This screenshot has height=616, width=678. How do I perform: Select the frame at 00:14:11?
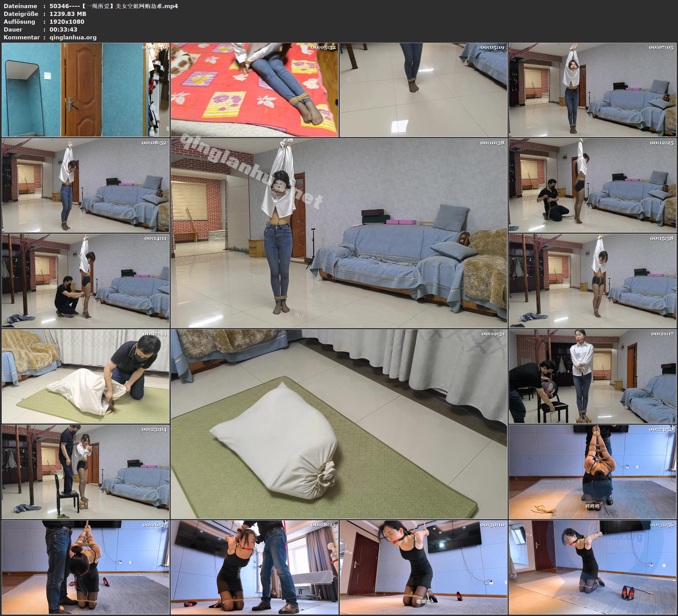pos(85,281)
